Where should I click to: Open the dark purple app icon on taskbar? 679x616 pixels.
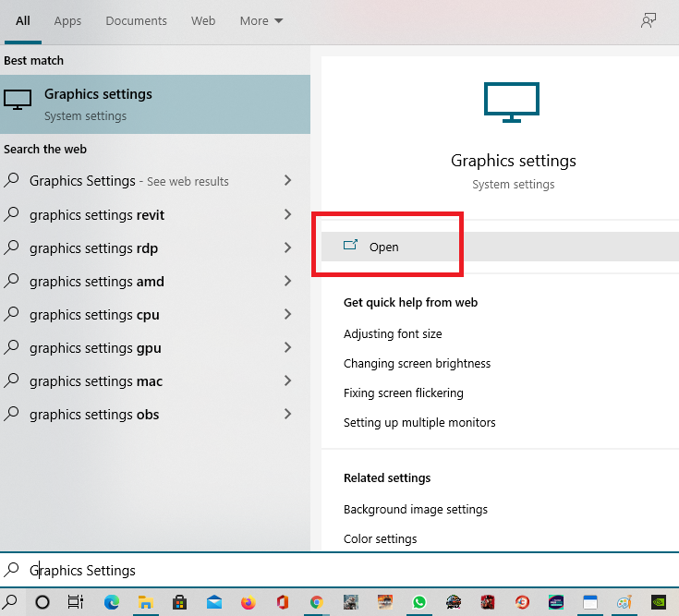pos(556,602)
